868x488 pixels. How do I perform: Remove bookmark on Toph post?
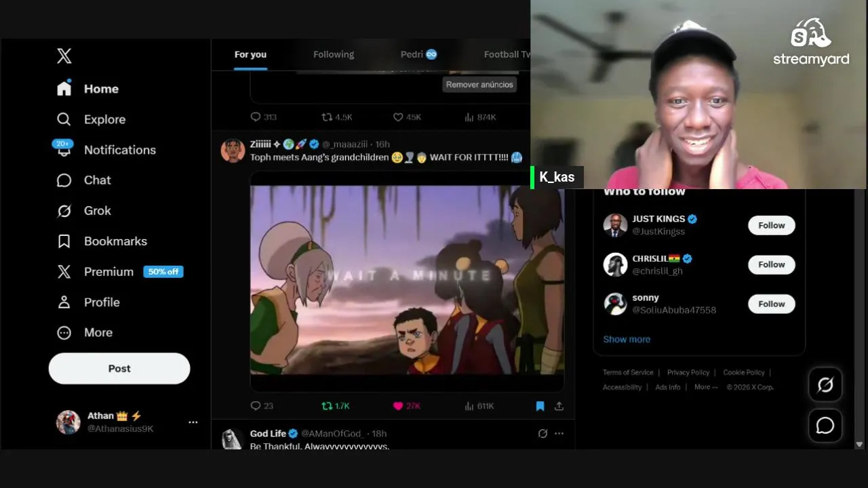coord(540,406)
